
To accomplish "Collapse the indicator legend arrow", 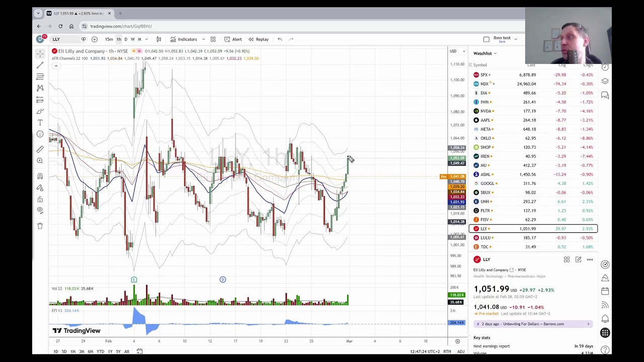I will click(x=56, y=66).
